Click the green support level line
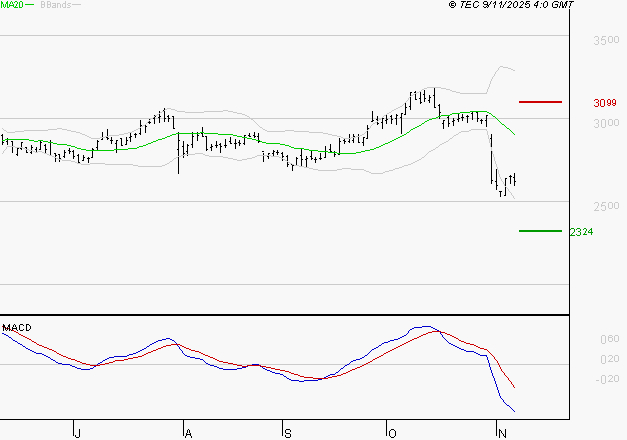The width and height of the screenshot is (627, 440). pos(540,231)
